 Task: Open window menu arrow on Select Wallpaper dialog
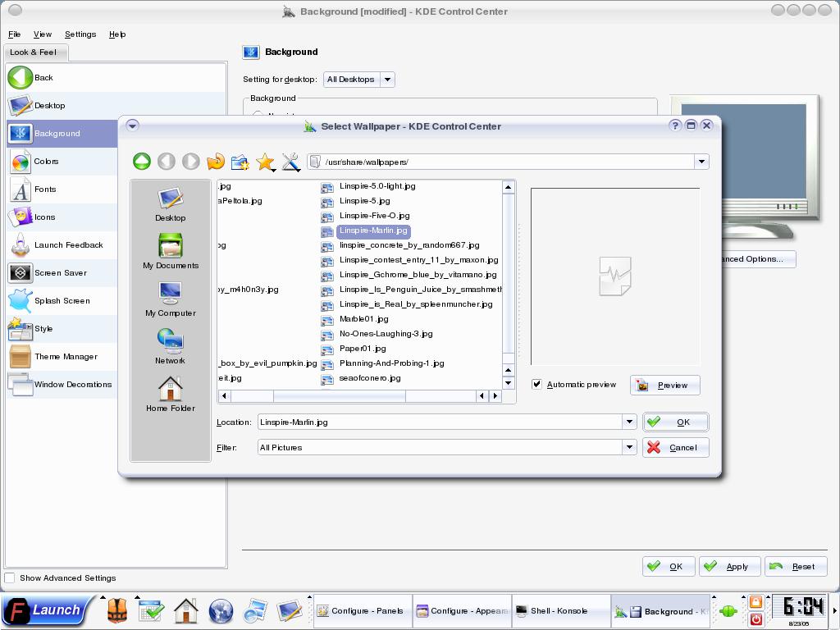point(132,126)
